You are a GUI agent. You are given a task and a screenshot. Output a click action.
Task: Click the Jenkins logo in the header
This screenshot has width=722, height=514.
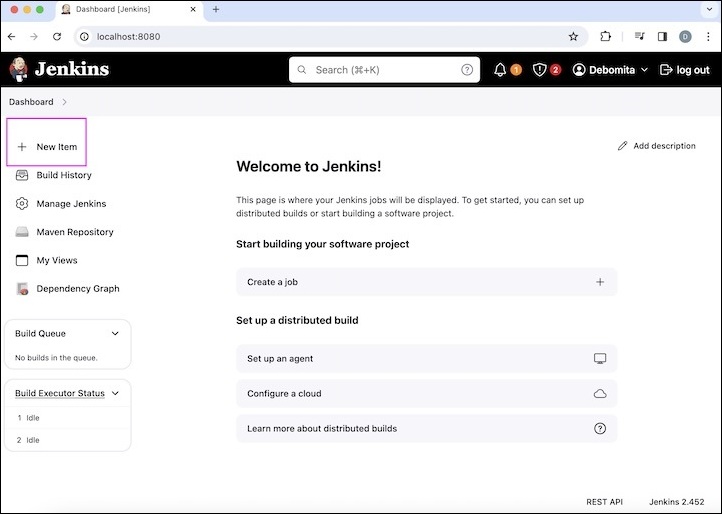point(59,69)
